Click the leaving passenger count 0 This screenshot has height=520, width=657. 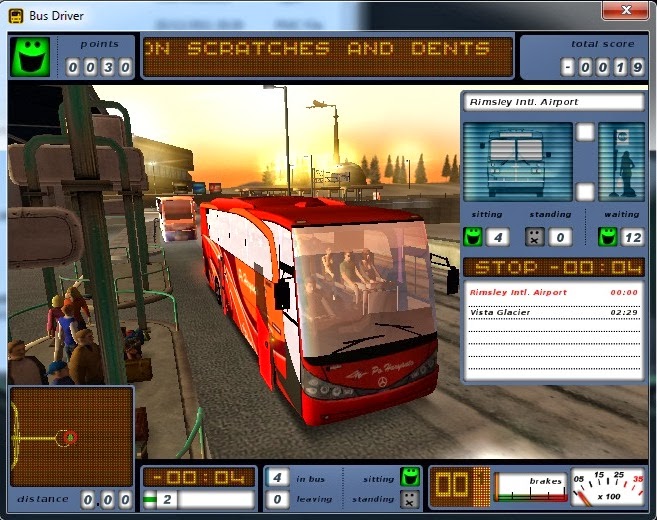click(277, 499)
